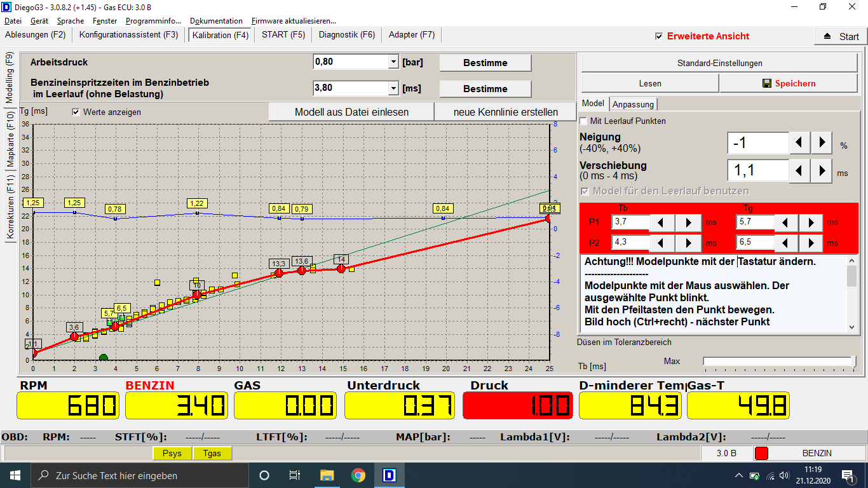Decrease P2 Tb value with left arrow

pyautogui.click(x=662, y=243)
